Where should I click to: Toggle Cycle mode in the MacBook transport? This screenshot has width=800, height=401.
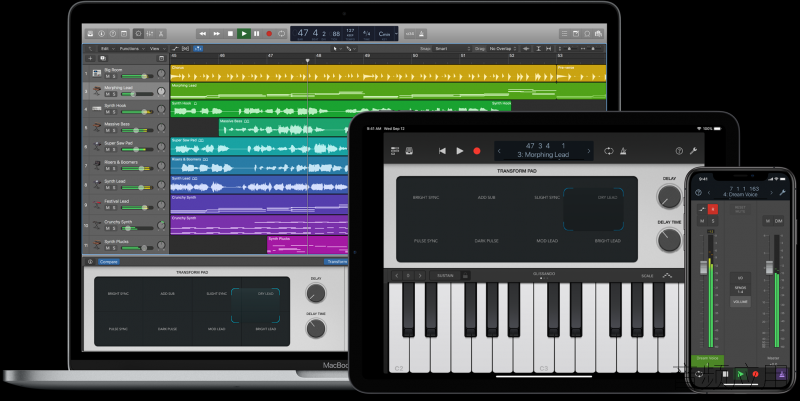click(x=282, y=34)
